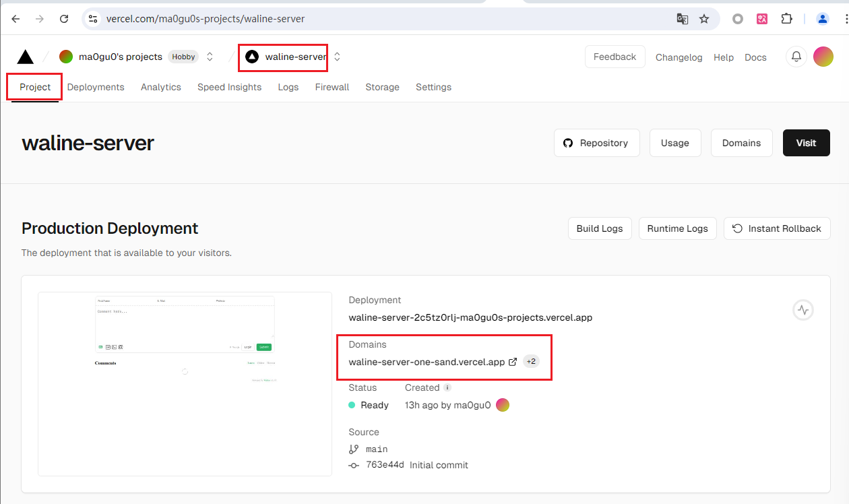Image resolution: width=849 pixels, height=504 pixels.
Task: Open Vercel account avatar menu
Action: [823, 57]
